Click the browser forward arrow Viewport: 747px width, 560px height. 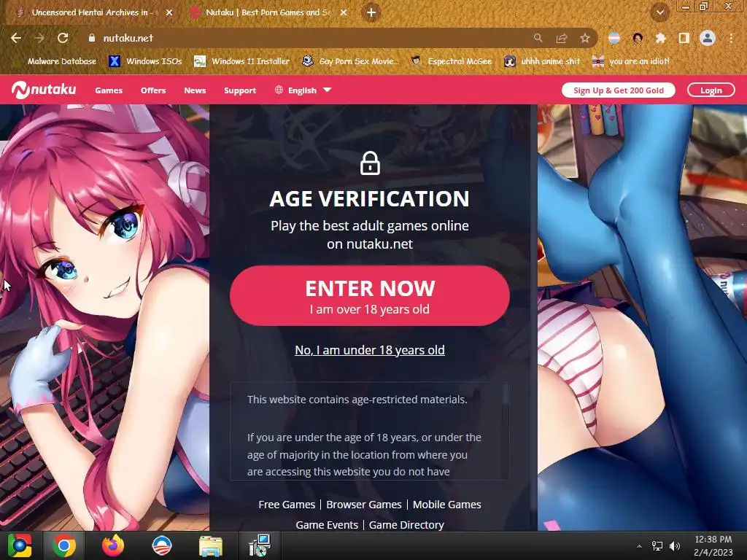(39, 38)
